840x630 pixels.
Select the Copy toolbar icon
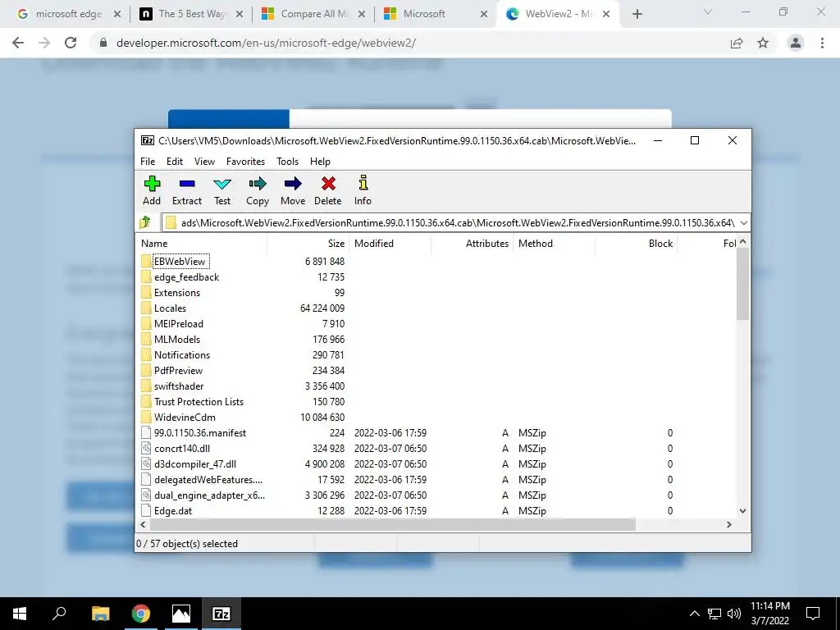coord(257,184)
